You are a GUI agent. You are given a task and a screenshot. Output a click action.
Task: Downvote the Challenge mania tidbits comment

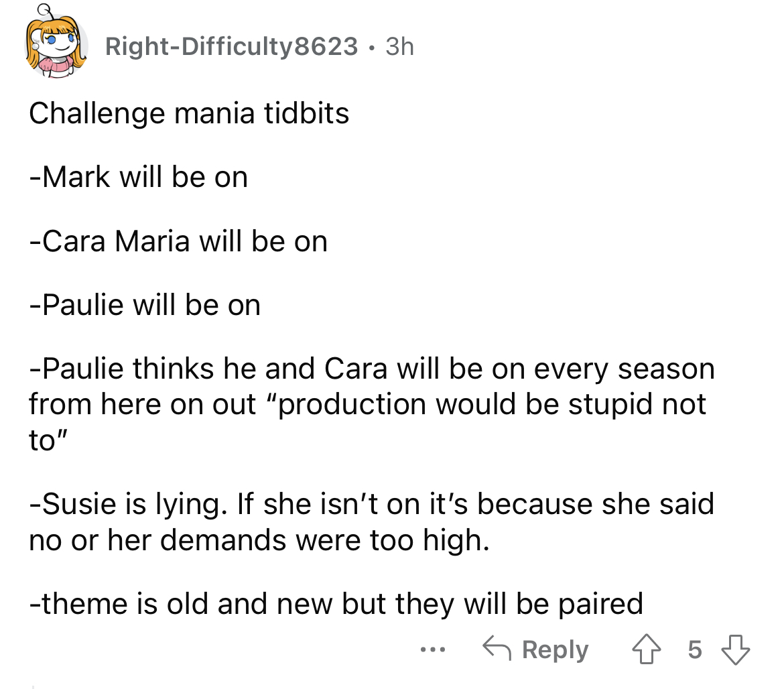(x=735, y=649)
